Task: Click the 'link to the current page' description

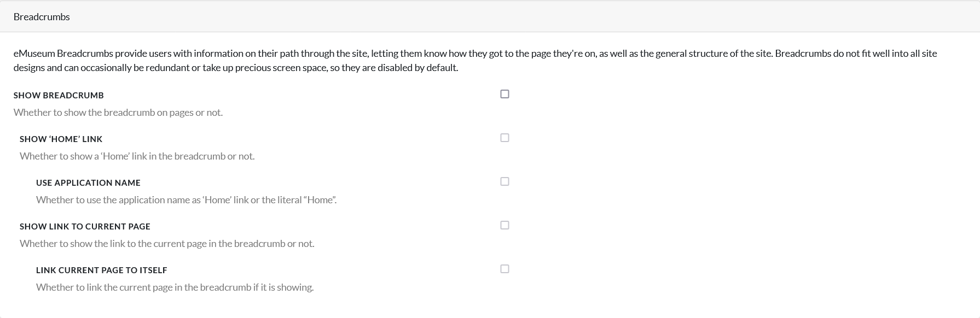Action: (167, 244)
